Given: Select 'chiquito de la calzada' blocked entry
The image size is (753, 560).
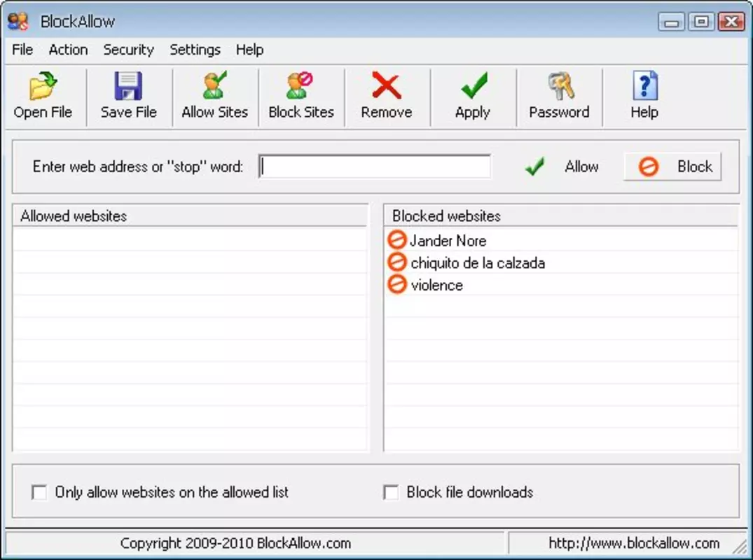Looking at the screenshot, I should click(478, 263).
